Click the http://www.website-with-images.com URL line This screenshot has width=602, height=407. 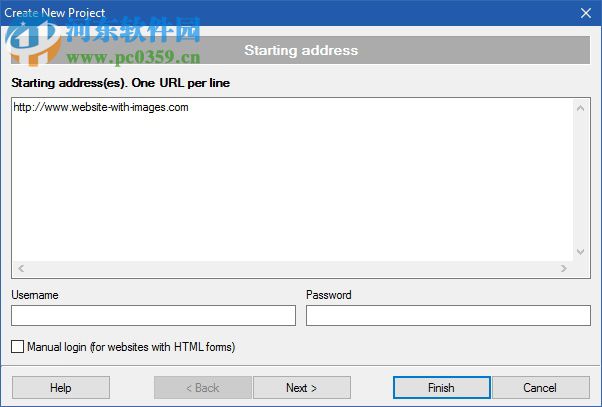(101, 107)
